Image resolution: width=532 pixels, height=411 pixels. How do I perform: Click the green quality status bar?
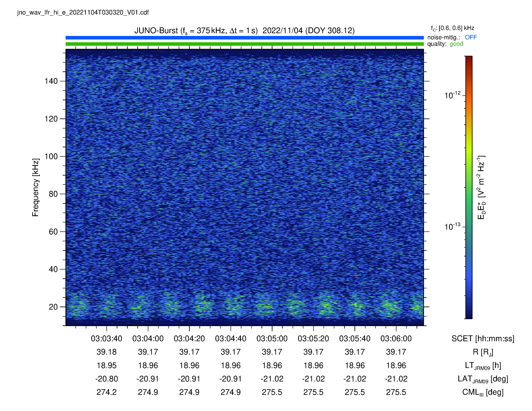coord(245,44)
